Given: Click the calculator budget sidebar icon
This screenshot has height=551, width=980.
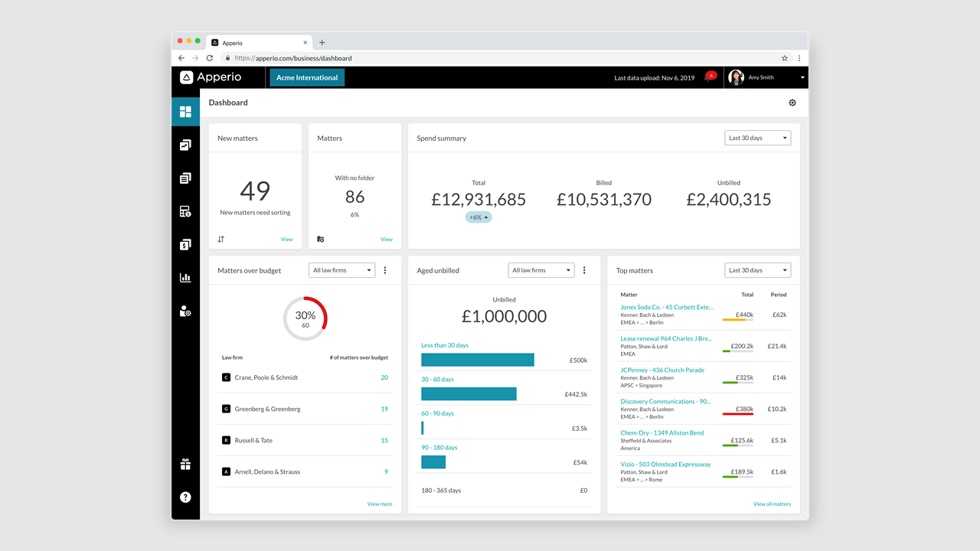Looking at the screenshot, I should point(185,212).
